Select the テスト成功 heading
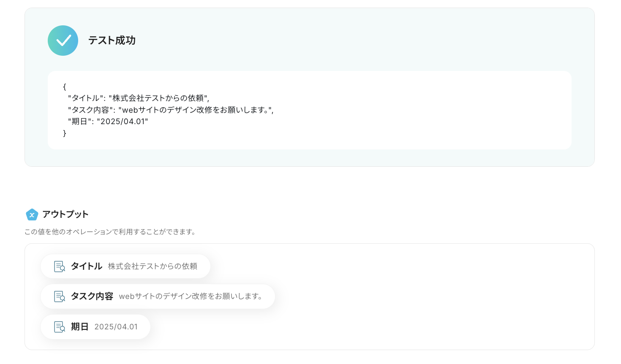The height and width of the screenshot is (364, 621). pos(112,41)
